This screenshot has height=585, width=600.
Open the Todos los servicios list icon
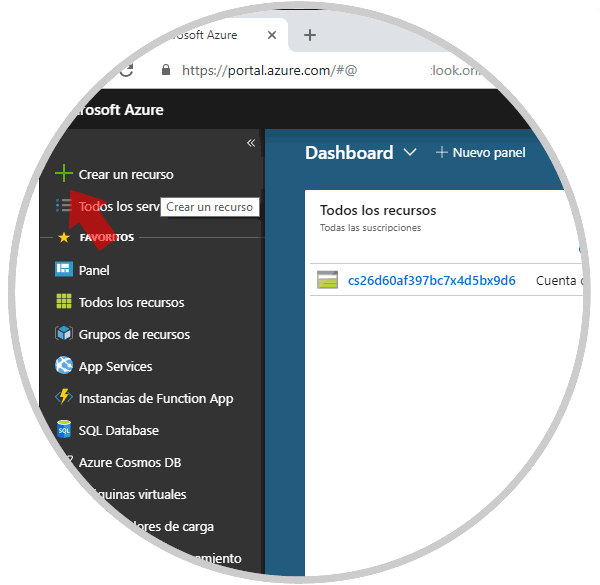64,205
